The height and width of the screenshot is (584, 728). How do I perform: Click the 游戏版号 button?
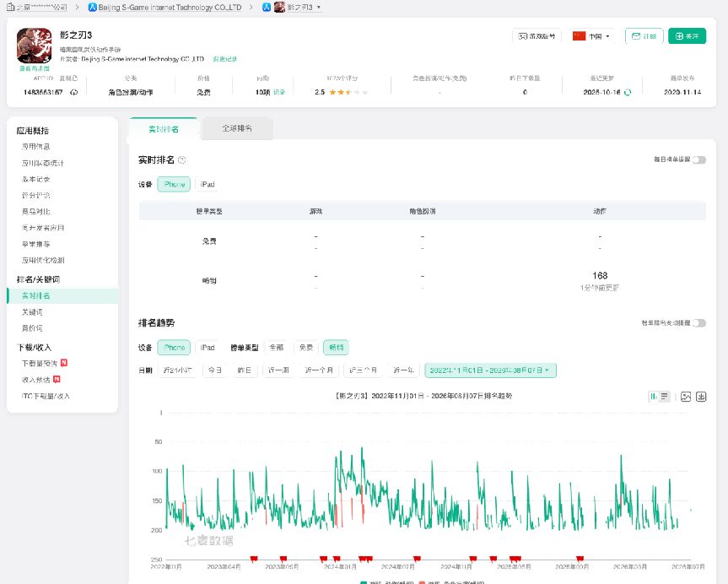click(x=537, y=36)
